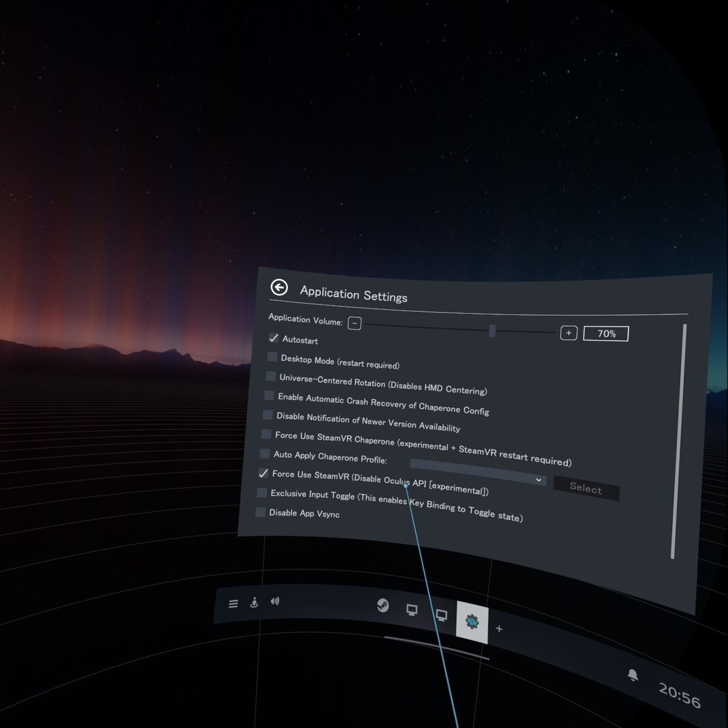The image size is (728, 728).
Task: Check Disable Notification of Newer Version
Action: 268,415
